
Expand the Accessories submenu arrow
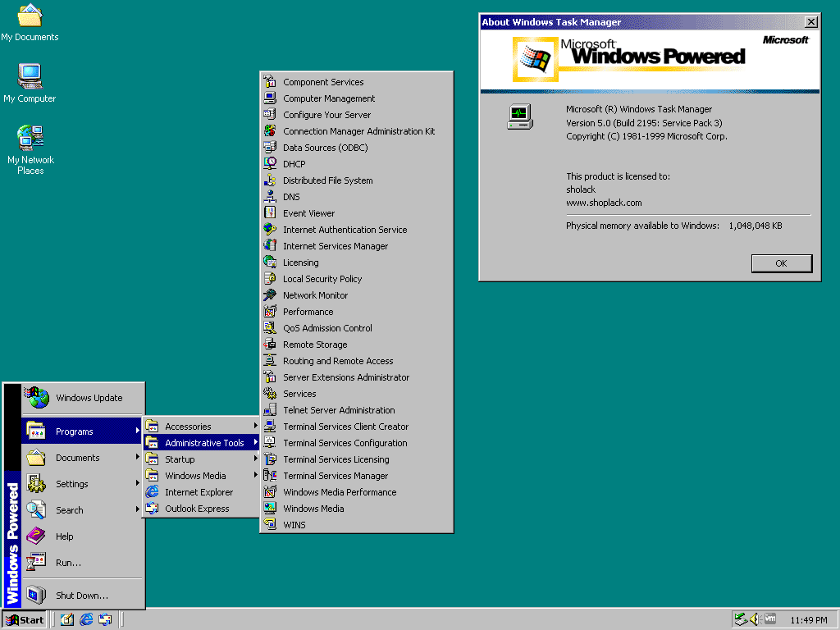256,426
